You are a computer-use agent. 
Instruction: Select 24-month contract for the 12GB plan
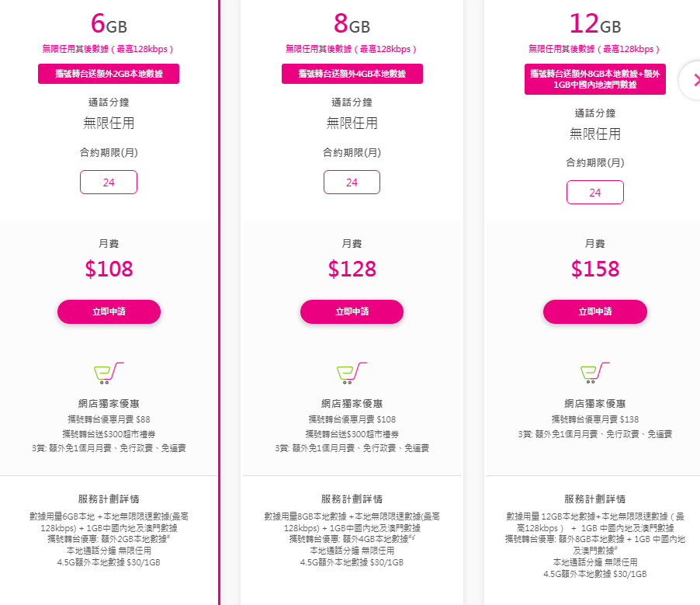click(595, 193)
